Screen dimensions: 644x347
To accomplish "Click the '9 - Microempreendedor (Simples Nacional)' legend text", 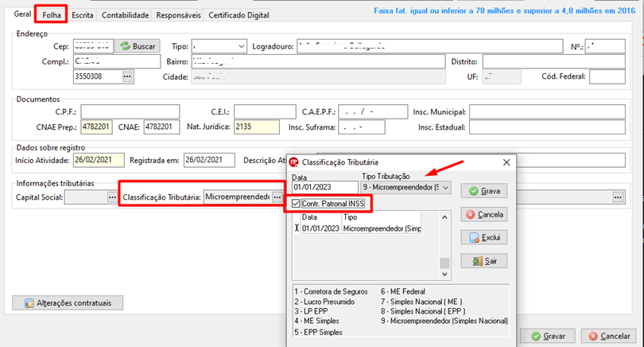I will [444, 321].
